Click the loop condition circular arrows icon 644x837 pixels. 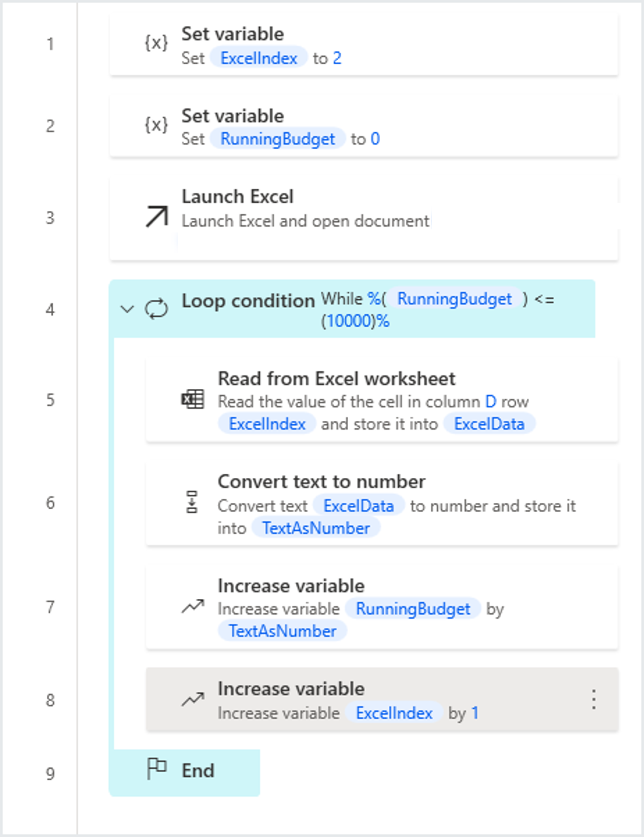point(157,308)
